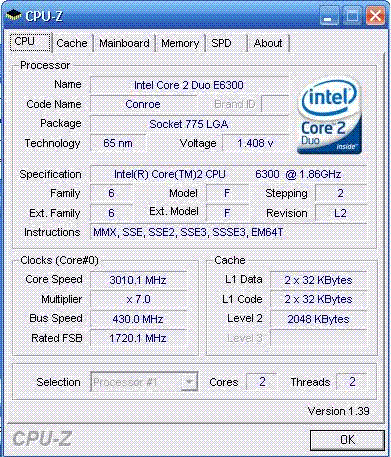The image size is (391, 457).
Task: Click the processor Name field
Action: (x=189, y=85)
